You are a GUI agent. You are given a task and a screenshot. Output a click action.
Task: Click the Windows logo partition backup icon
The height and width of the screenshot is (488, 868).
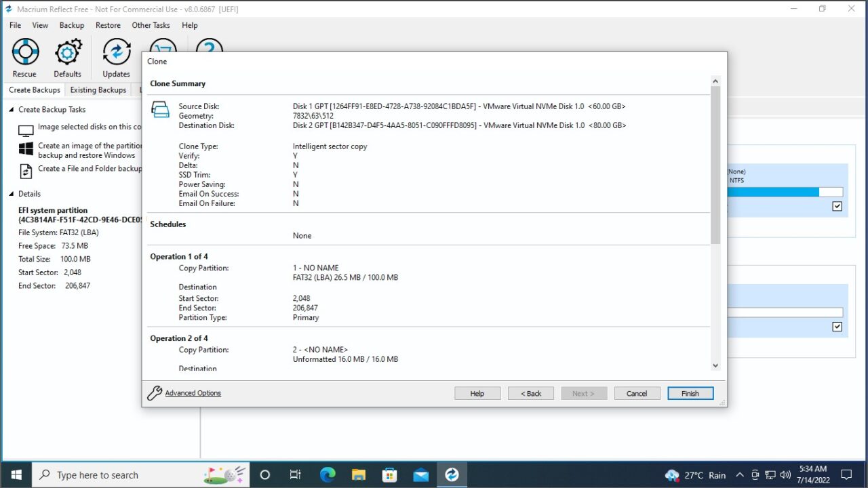point(25,150)
